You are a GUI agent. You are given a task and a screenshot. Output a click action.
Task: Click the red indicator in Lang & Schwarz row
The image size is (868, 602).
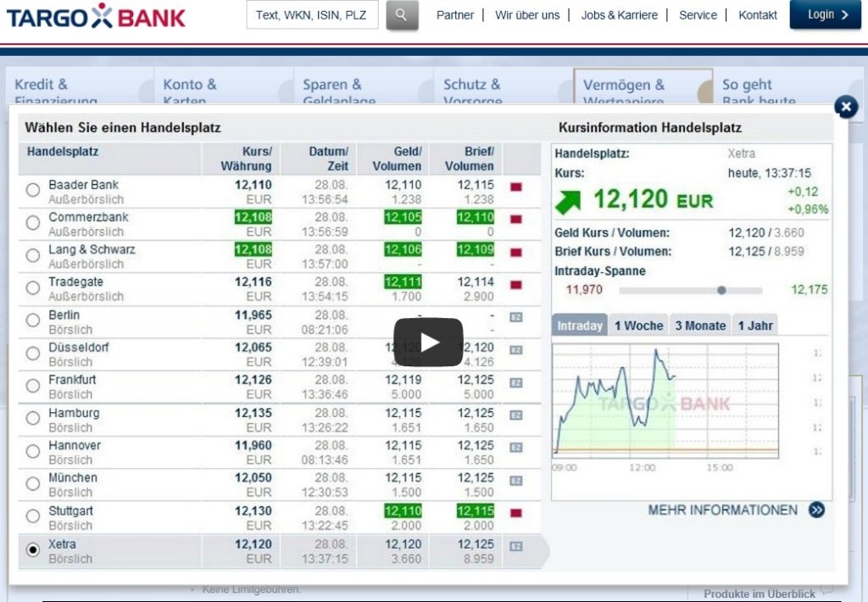[516, 252]
